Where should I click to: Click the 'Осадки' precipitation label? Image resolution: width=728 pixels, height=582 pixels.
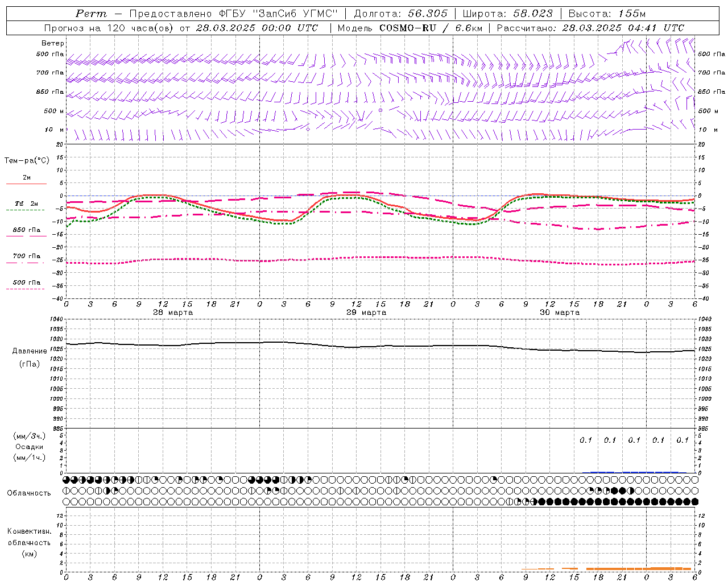(30, 447)
